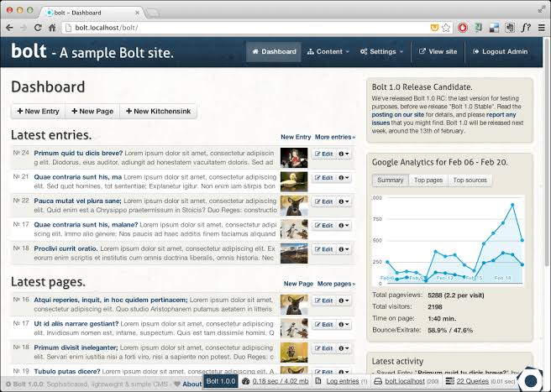
Task: Open entry title Primum quid tu dicis breve?
Action: point(78,153)
